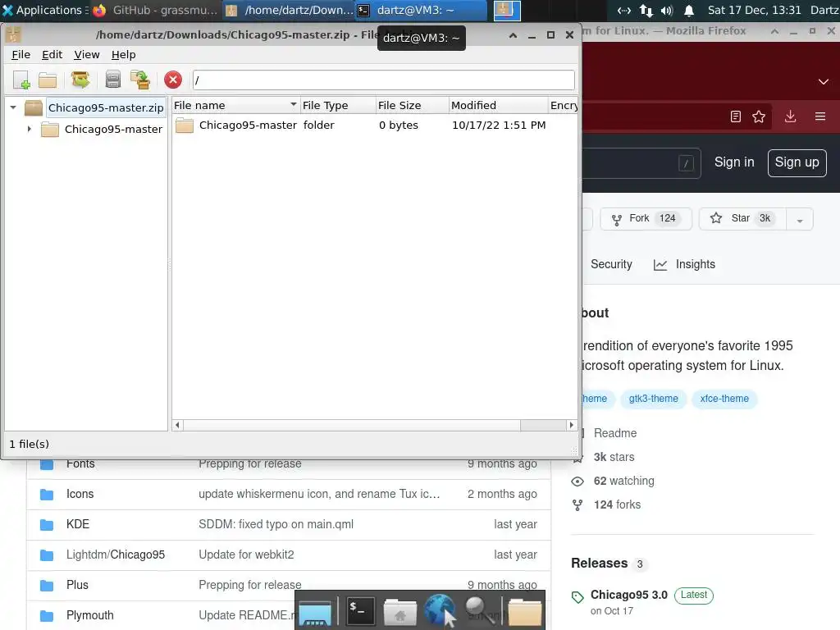Click the network connection arrows icon in panel
The width and height of the screenshot is (840, 630).
click(646, 10)
